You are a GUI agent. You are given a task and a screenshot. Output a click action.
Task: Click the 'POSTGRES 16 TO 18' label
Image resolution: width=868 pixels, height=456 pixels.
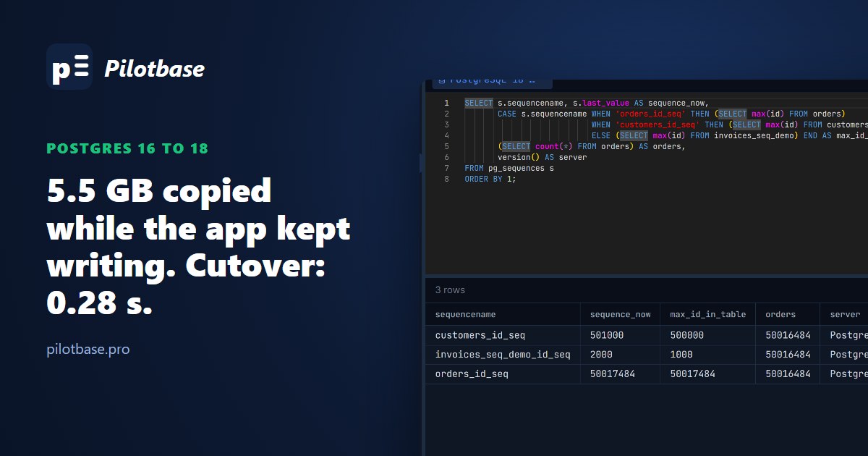[127, 149]
